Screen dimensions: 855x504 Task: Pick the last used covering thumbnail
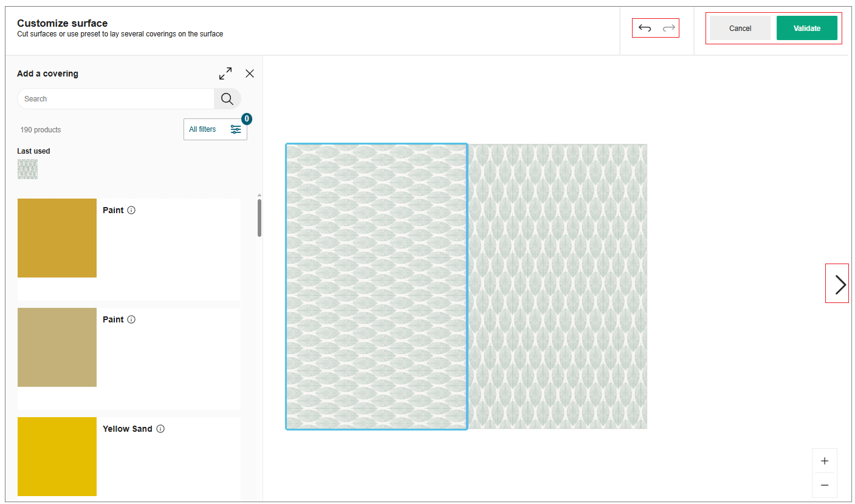click(27, 169)
